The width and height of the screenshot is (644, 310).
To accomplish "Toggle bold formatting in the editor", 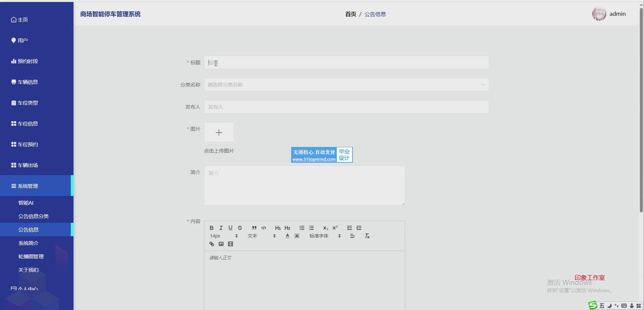I will click(212, 228).
